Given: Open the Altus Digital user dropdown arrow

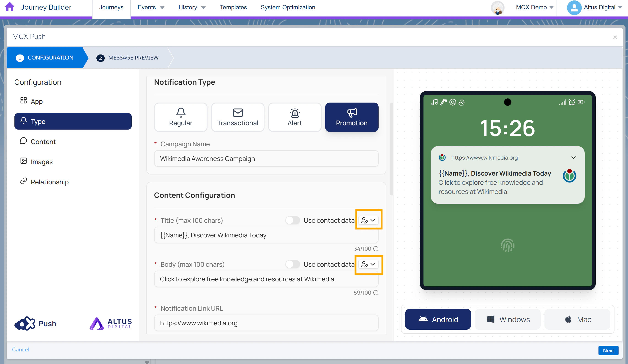Looking at the screenshot, I should click(620, 8).
